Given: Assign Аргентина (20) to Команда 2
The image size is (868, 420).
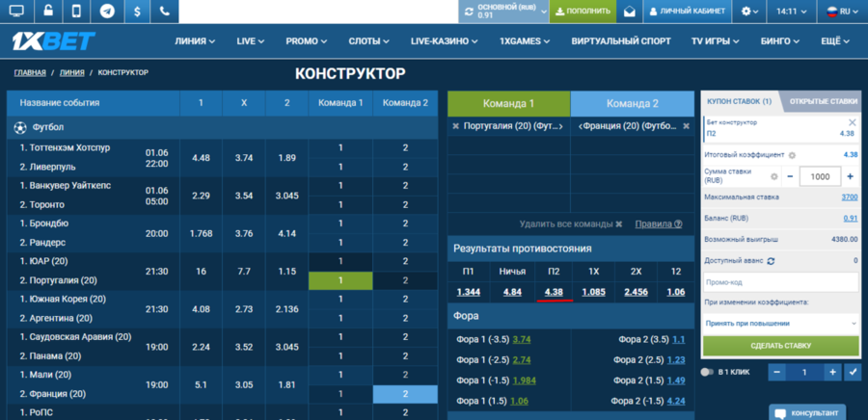Looking at the screenshot, I should (x=405, y=318).
